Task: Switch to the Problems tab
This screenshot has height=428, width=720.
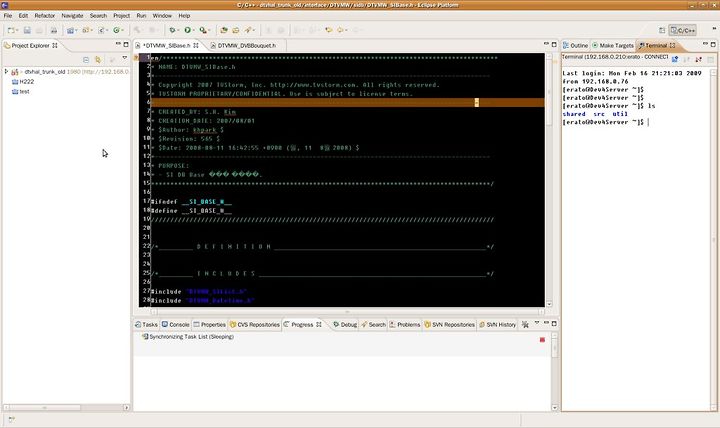Action: pos(405,325)
